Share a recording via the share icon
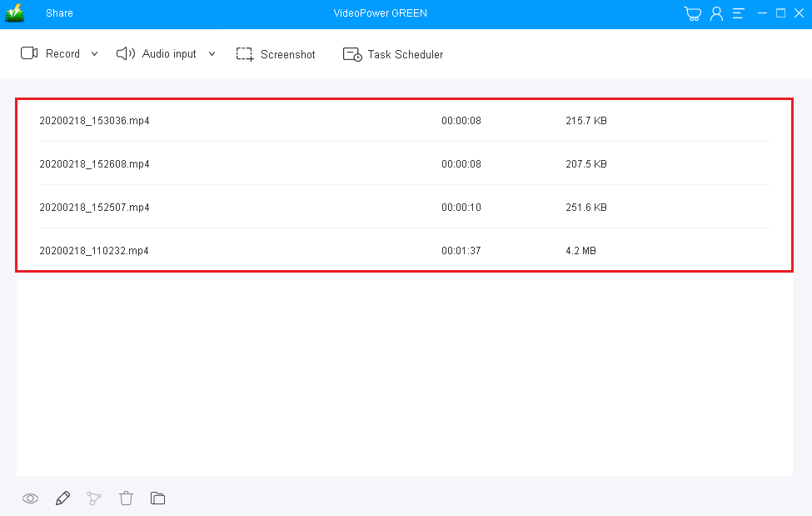 click(94, 498)
